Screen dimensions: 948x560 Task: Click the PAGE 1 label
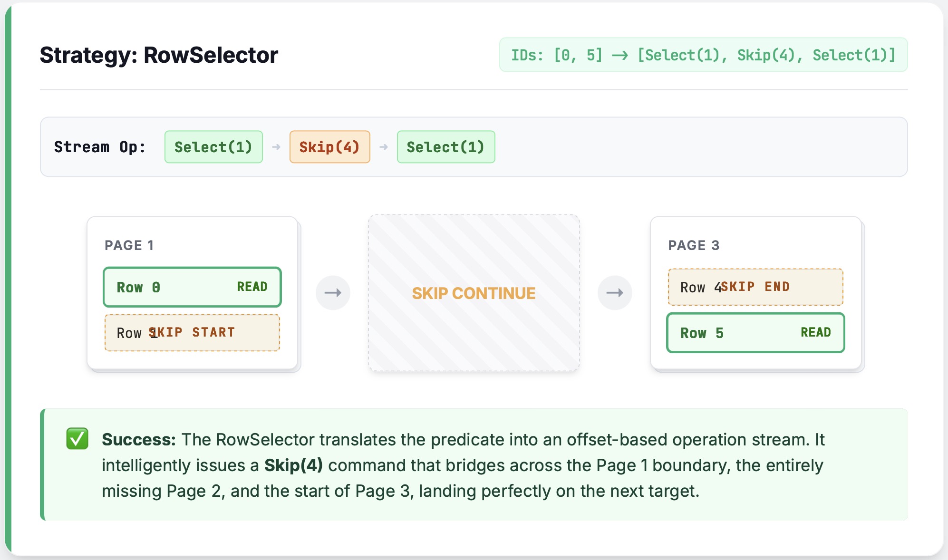tap(129, 245)
